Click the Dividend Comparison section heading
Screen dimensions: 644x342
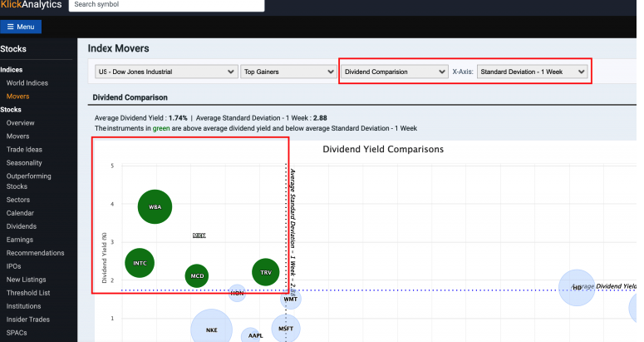pos(130,97)
